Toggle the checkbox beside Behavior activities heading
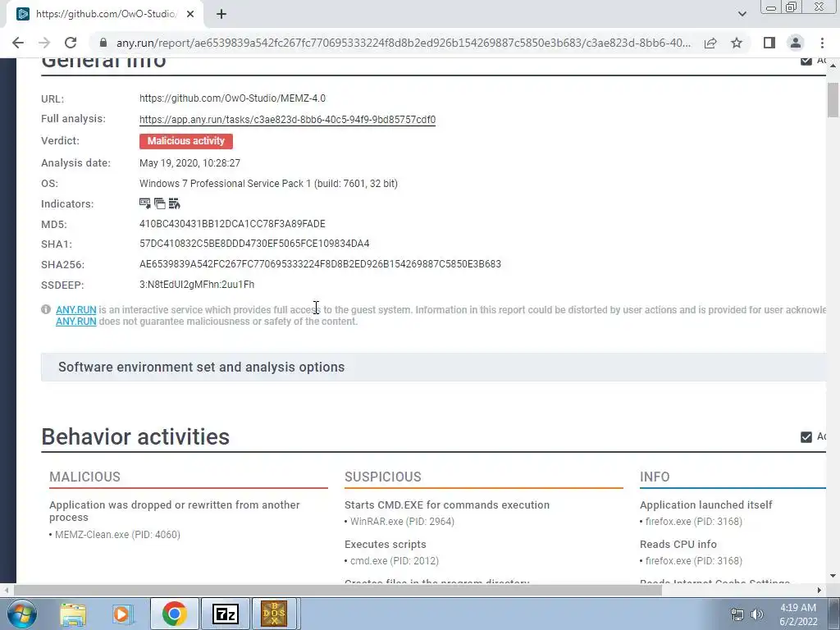Viewport: 840px width, 630px height. click(806, 437)
